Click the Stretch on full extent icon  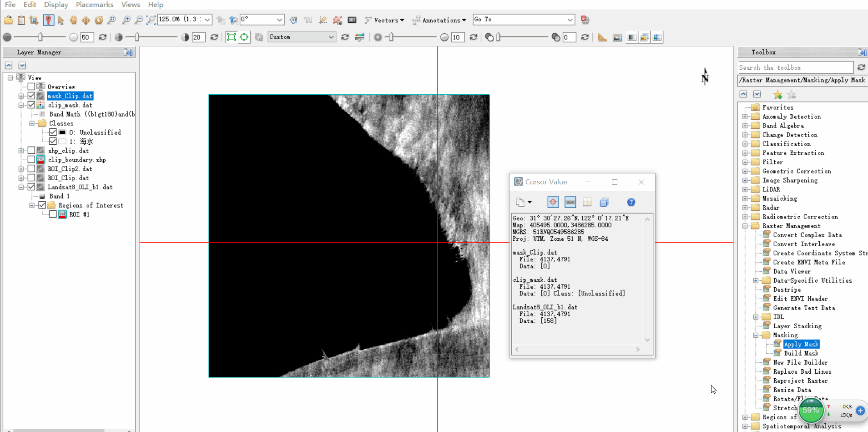(x=231, y=37)
